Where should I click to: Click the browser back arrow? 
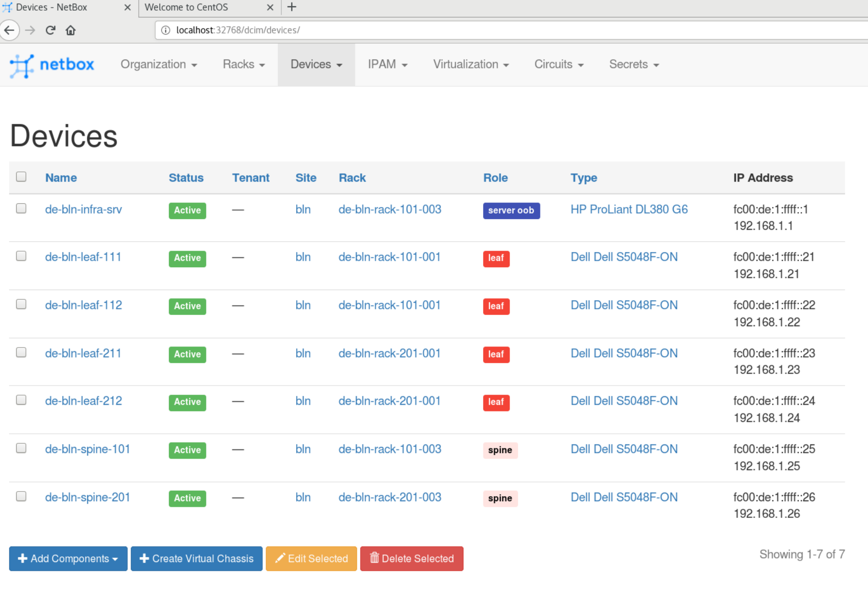[9, 30]
